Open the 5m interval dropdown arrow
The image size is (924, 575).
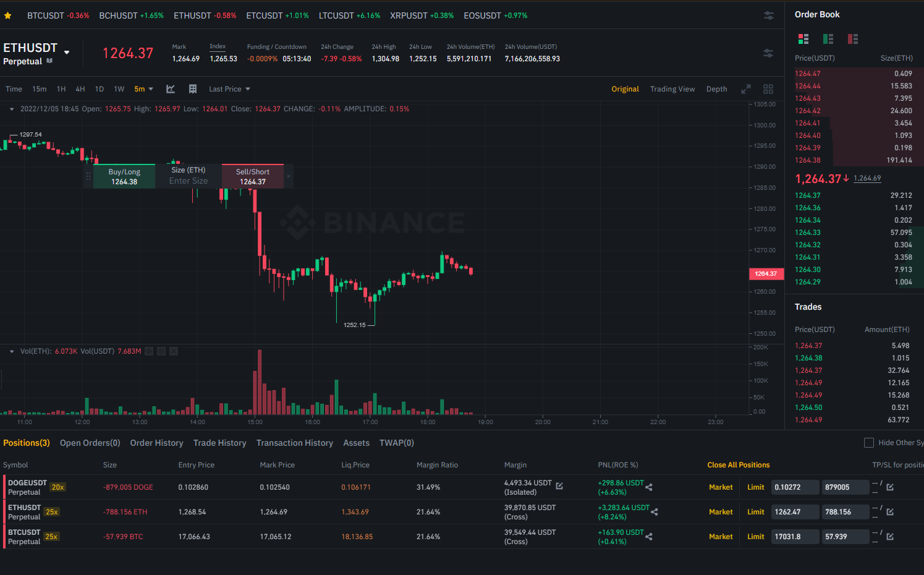click(151, 89)
